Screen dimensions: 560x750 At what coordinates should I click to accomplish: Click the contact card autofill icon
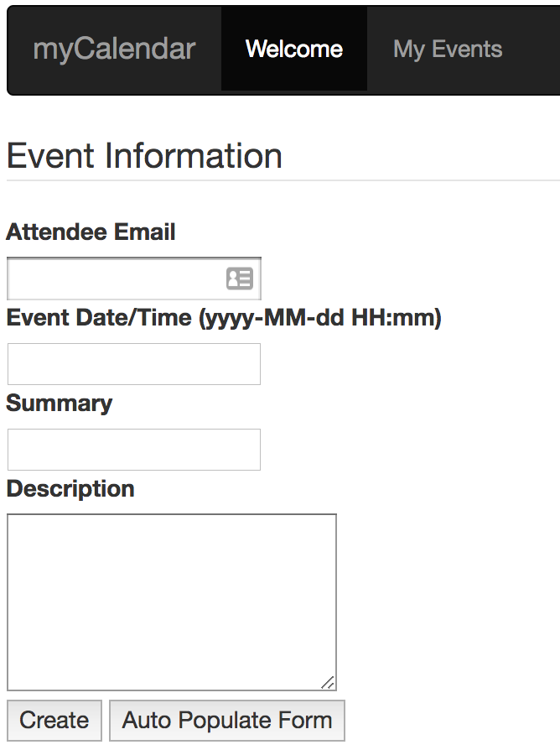point(240,279)
